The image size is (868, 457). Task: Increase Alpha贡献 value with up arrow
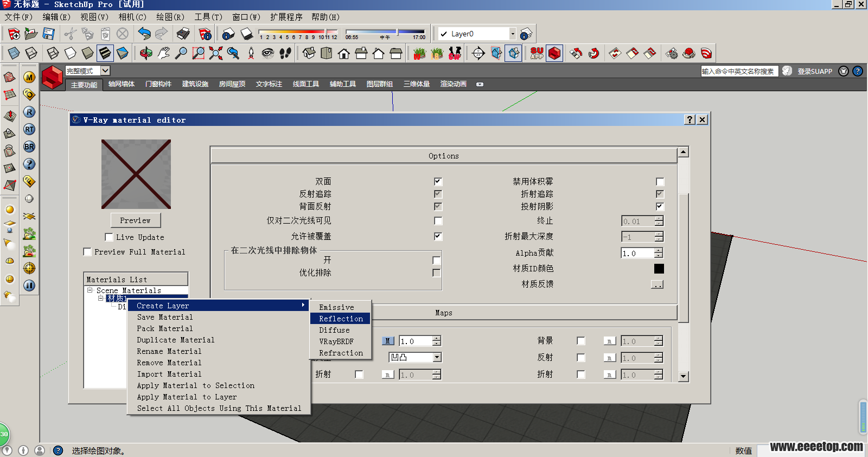(659, 251)
